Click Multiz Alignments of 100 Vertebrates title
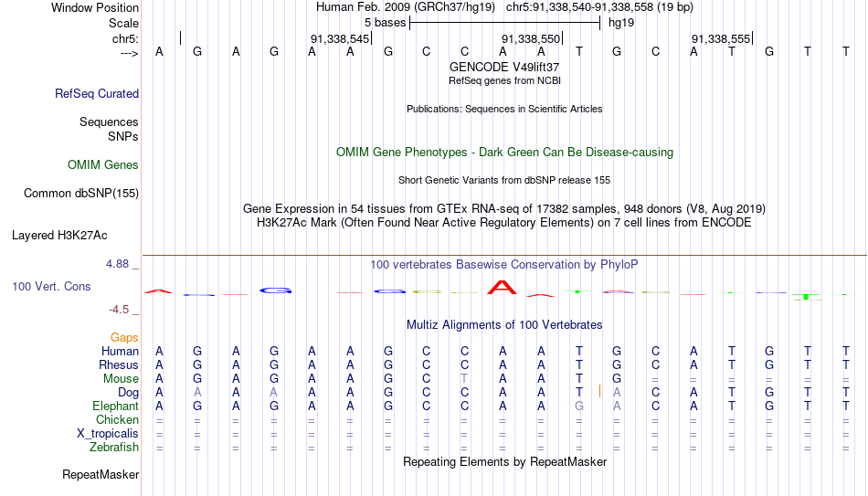The image size is (868, 496). pos(504,325)
